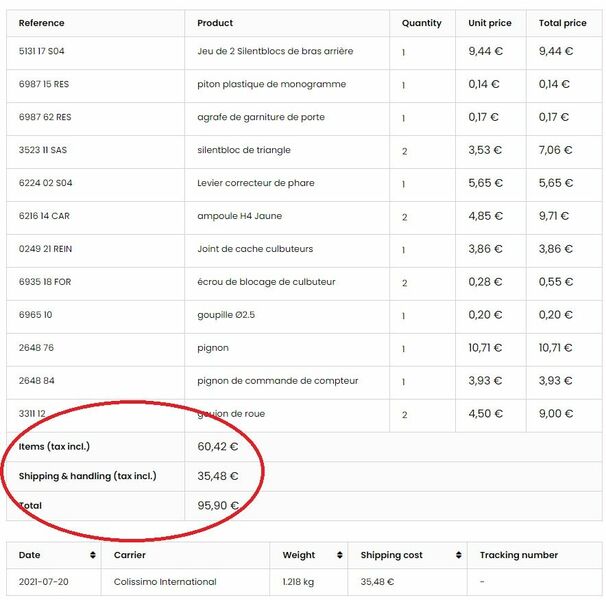
Task: Open product silentbloc de triangle
Action: (x=244, y=150)
